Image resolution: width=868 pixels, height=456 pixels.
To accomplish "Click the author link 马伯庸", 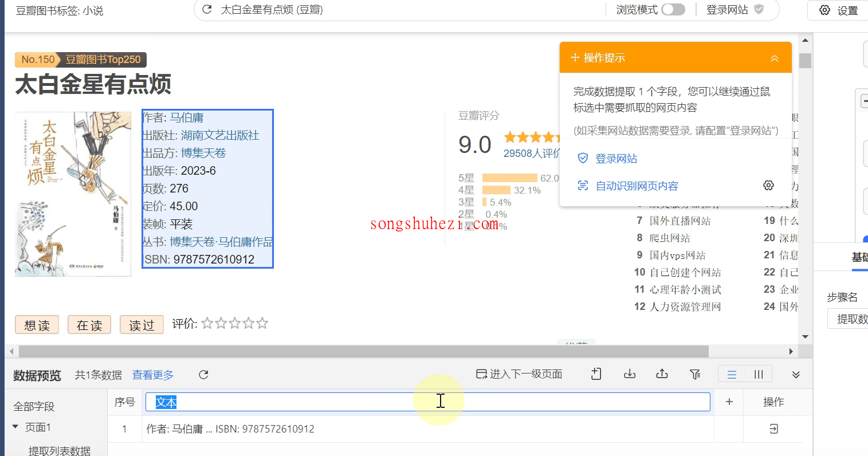I will (x=187, y=117).
